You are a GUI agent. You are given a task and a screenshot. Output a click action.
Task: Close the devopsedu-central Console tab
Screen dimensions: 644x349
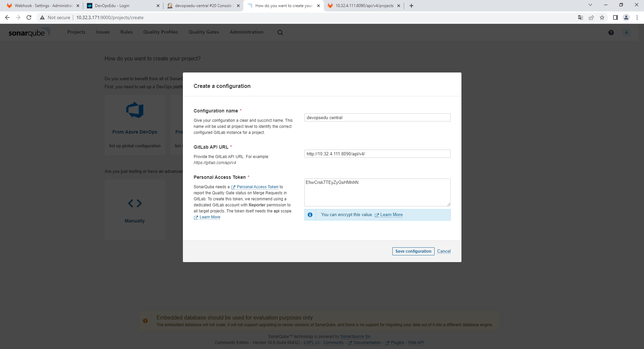click(238, 6)
